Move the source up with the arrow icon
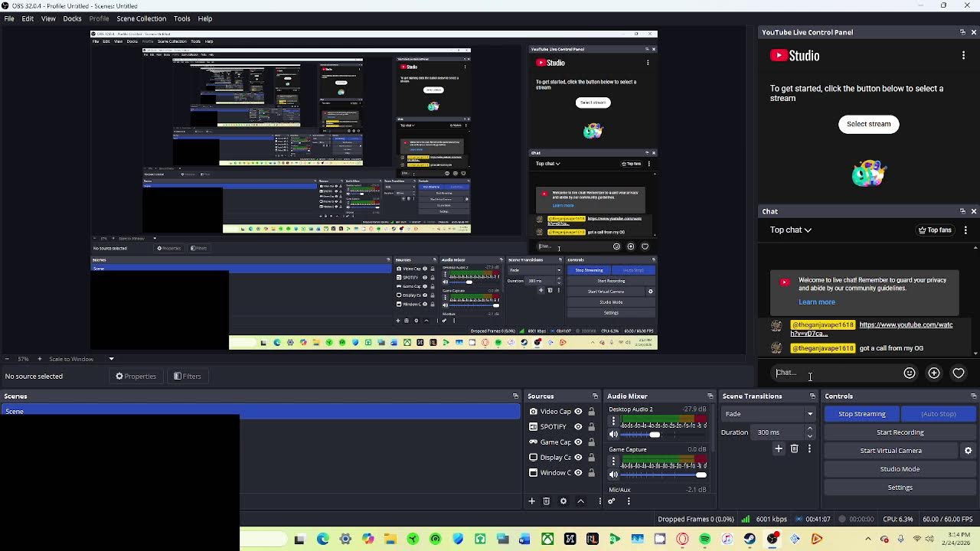This screenshot has width=980, height=551. point(580,501)
